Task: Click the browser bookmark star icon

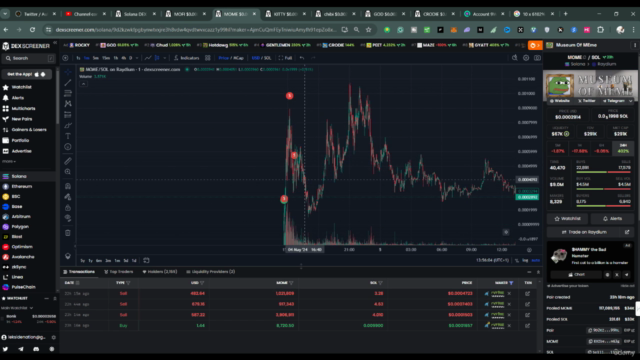Action: pyautogui.click(x=369, y=30)
